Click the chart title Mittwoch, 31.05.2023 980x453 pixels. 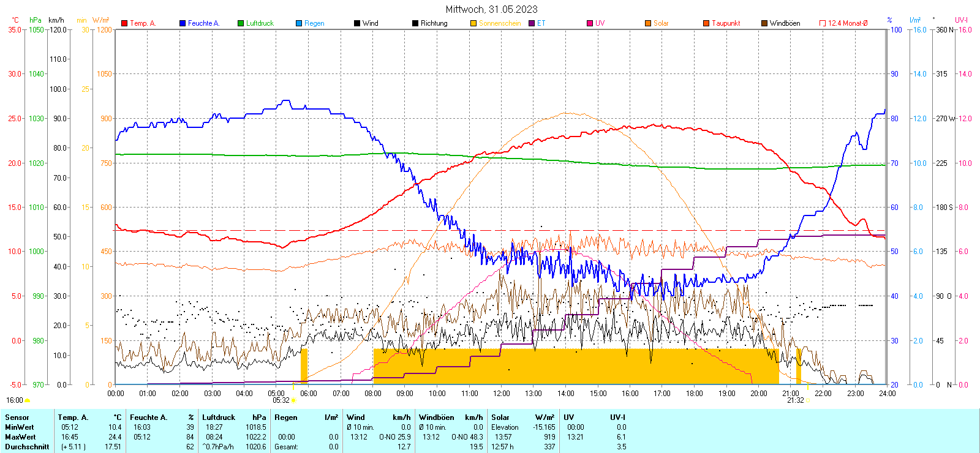491,9
